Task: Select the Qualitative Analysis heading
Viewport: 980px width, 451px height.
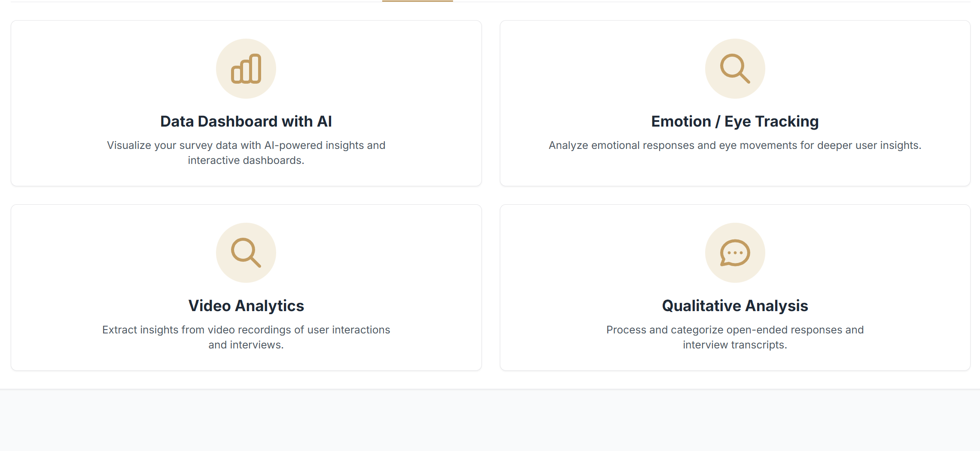Action: pyautogui.click(x=735, y=306)
